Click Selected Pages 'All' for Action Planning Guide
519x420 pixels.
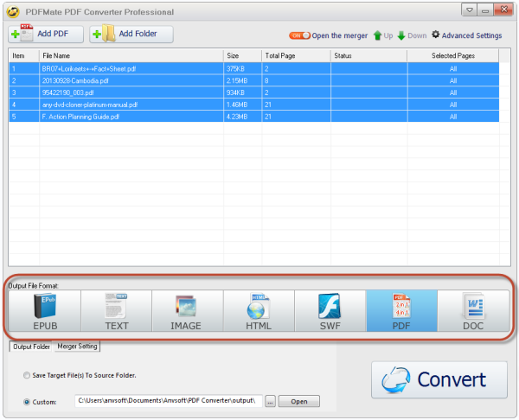coord(453,117)
